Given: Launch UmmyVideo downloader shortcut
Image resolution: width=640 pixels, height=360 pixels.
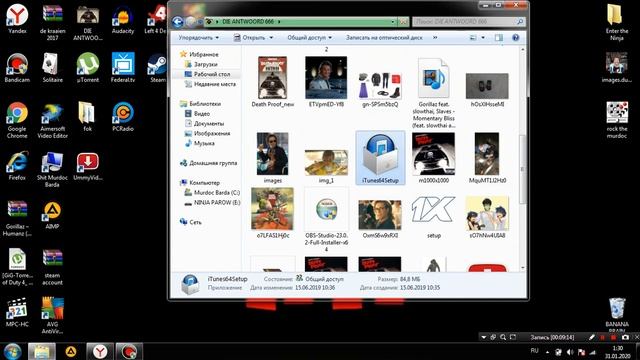Looking at the screenshot, I should tap(88, 166).
